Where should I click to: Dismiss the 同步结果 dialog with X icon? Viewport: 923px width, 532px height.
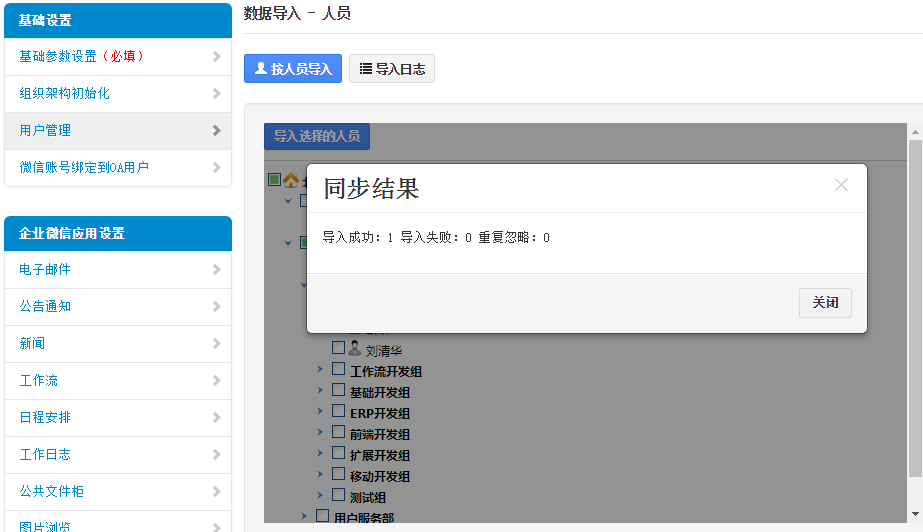841,185
